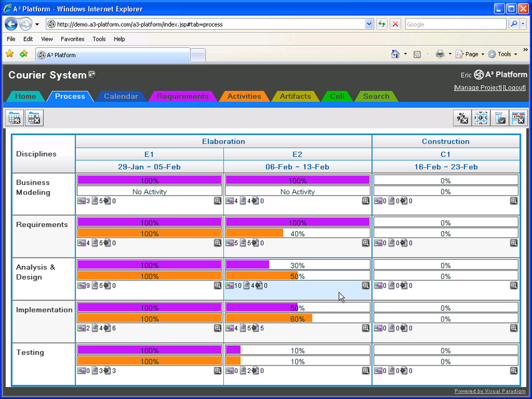Click the browser Refresh button
Screen dimensions: 532x399
point(382,24)
